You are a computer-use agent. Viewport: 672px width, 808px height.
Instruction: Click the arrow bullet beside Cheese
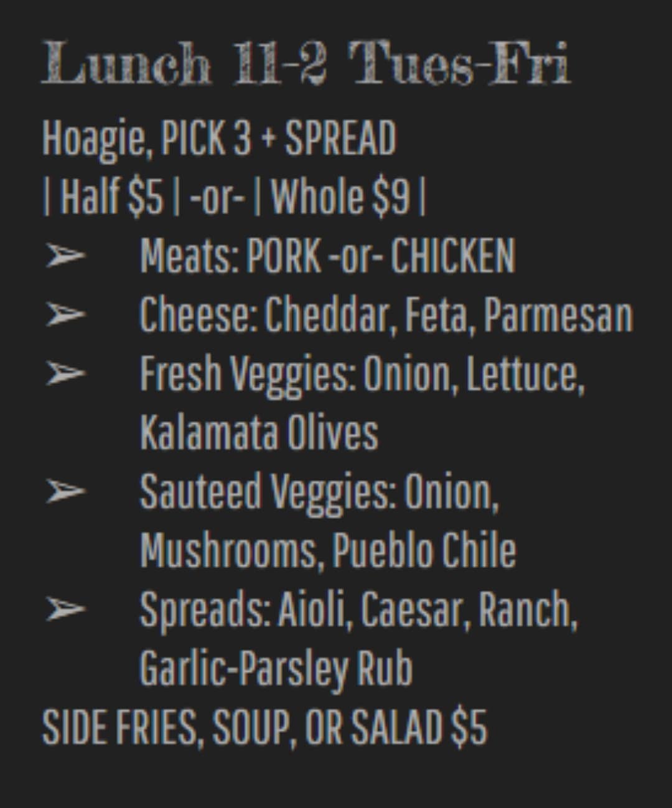point(65,315)
